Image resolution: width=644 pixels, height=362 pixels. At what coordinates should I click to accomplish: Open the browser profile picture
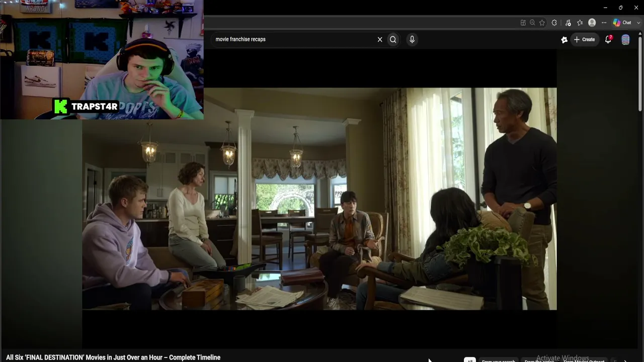point(592,23)
